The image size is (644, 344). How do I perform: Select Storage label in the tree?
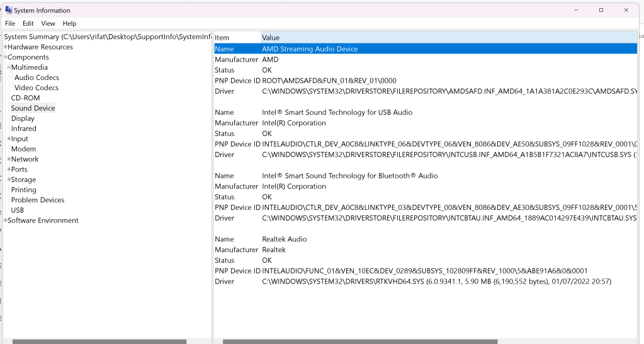coord(23,179)
